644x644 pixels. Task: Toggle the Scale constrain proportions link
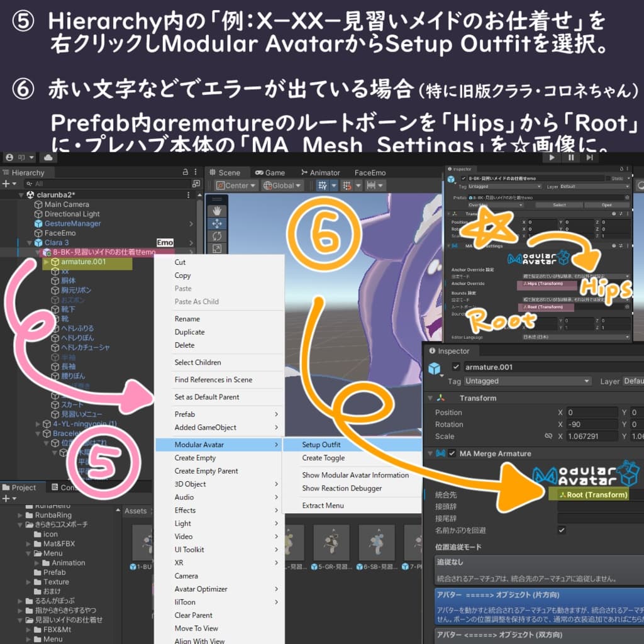point(548,436)
